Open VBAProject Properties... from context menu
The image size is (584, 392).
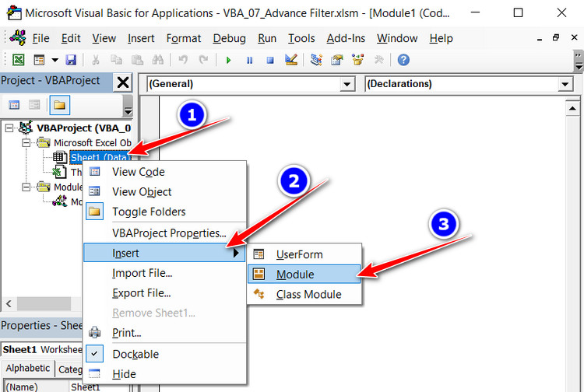(164, 233)
